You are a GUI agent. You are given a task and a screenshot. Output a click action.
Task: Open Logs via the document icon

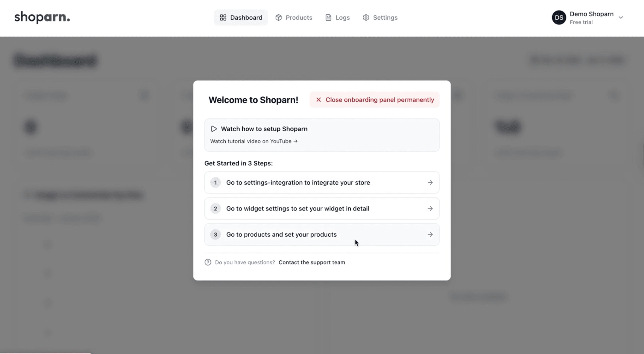pos(328,17)
